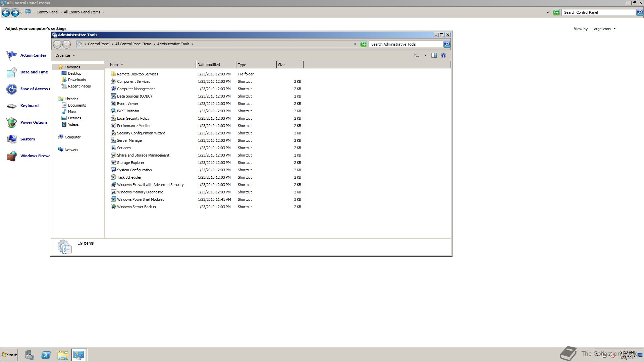Select Favorites in the navigation pane
The image size is (644, 362).
pos(72,67)
